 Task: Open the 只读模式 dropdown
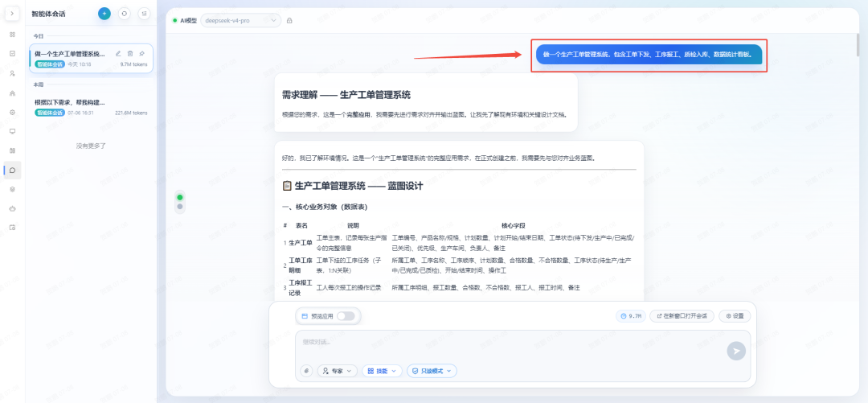(x=432, y=371)
